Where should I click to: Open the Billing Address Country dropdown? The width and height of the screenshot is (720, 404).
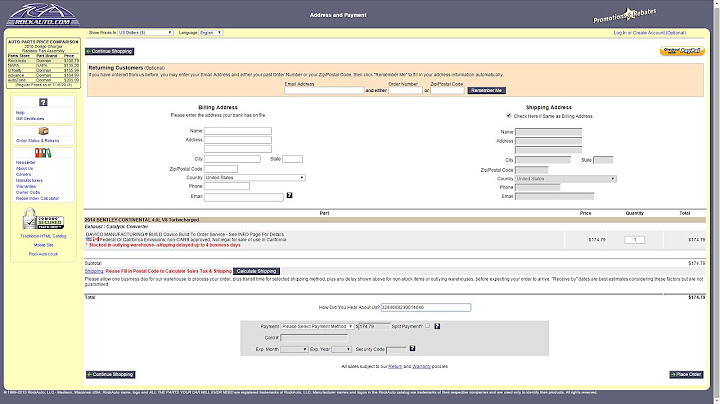point(255,178)
